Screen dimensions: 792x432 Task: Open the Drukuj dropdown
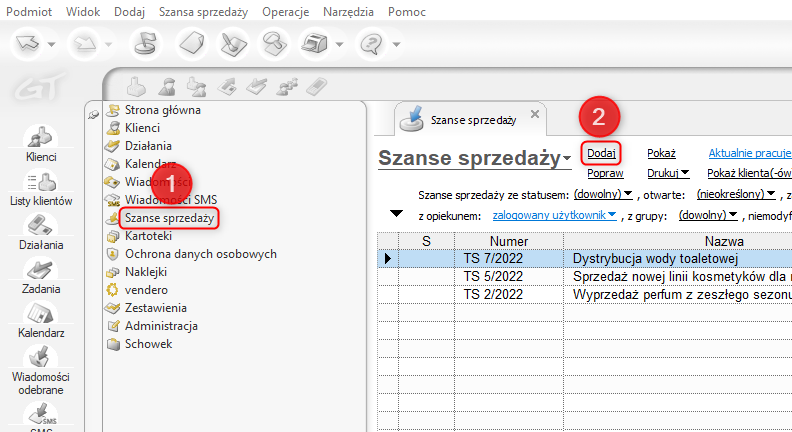point(668,173)
